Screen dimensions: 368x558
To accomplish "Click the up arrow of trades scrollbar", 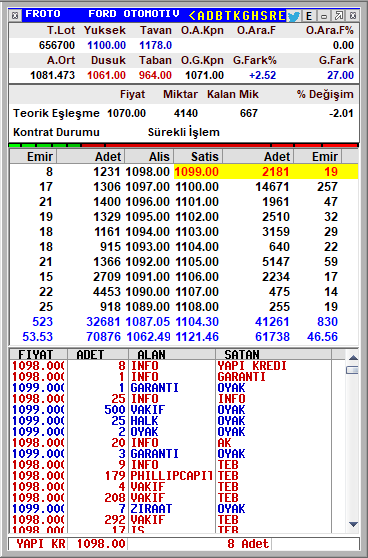I will (x=353, y=357).
